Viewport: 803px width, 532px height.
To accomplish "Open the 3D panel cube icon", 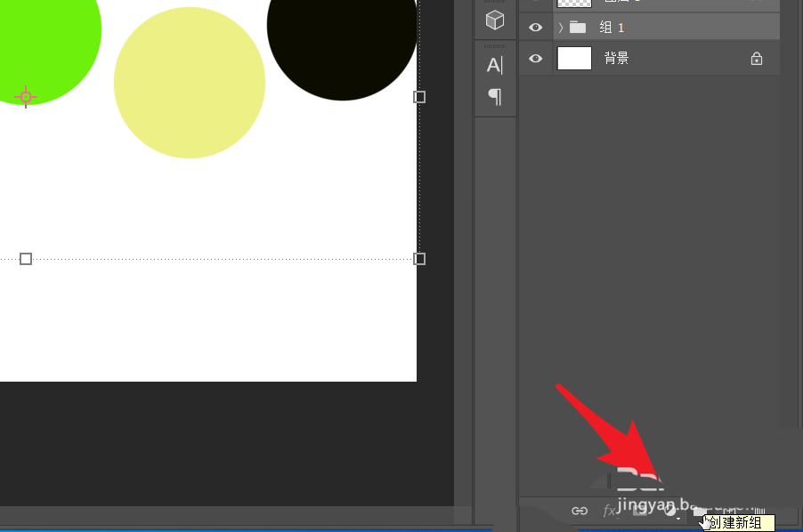I will pos(494,20).
